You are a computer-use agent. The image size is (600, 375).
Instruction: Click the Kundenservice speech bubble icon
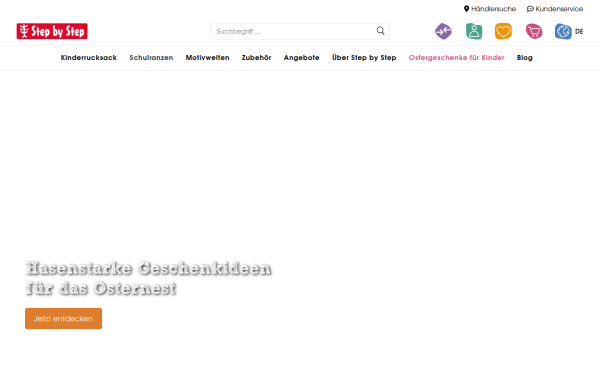(530, 9)
